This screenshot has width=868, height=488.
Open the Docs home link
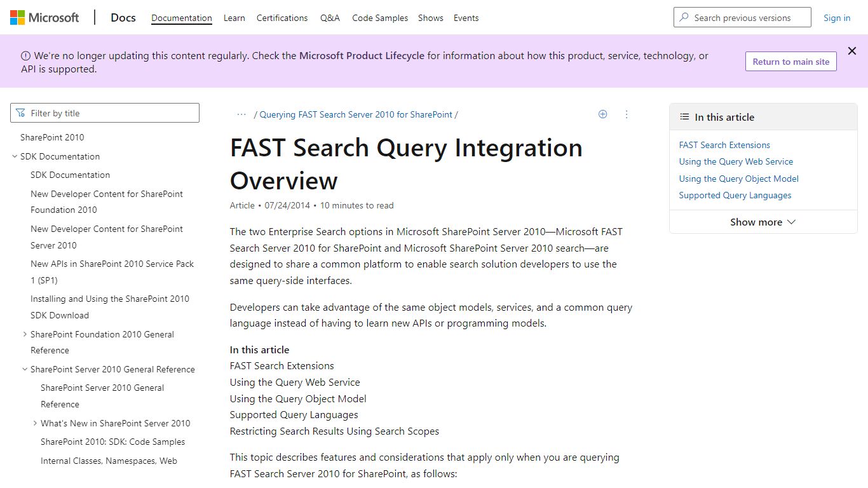pyautogui.click(x=123, y=18)
